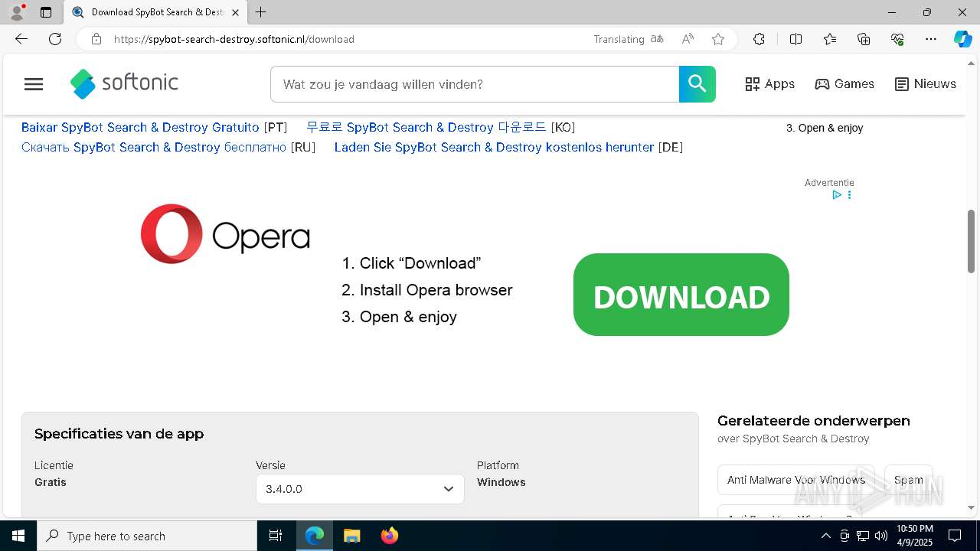Screen dimensions: 980x551
Task: Show hidden system tray icons
Action: pyautogui.click(x=825, y=536)
